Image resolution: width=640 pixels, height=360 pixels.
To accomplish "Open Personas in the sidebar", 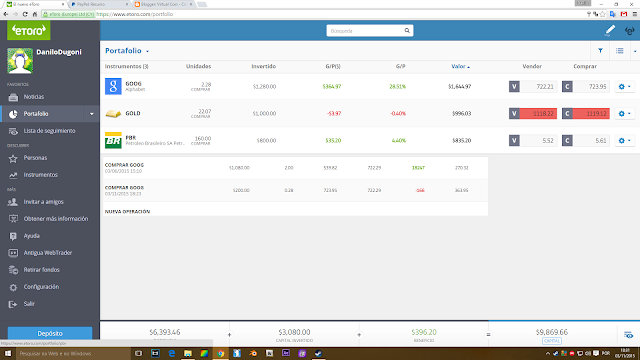I will coord(35,158).
